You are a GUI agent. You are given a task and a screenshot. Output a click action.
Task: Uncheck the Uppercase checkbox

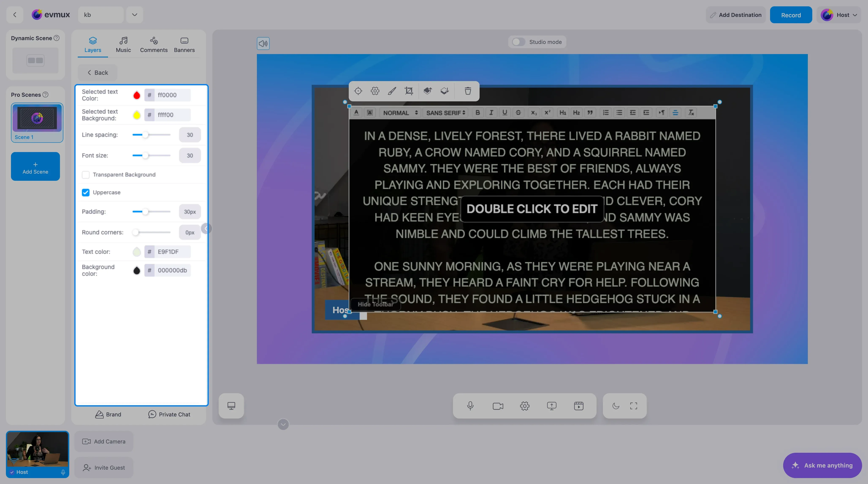(85, 192)
